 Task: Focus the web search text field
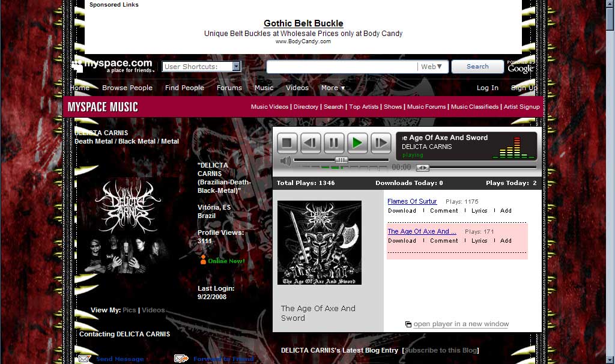[342, 67]
